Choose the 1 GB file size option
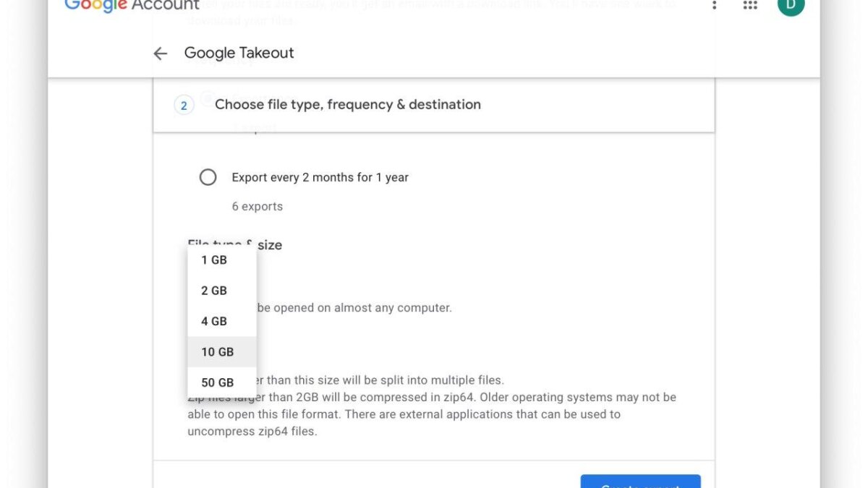This screenshot has width=868, height=488. click(x=213, y=260)
